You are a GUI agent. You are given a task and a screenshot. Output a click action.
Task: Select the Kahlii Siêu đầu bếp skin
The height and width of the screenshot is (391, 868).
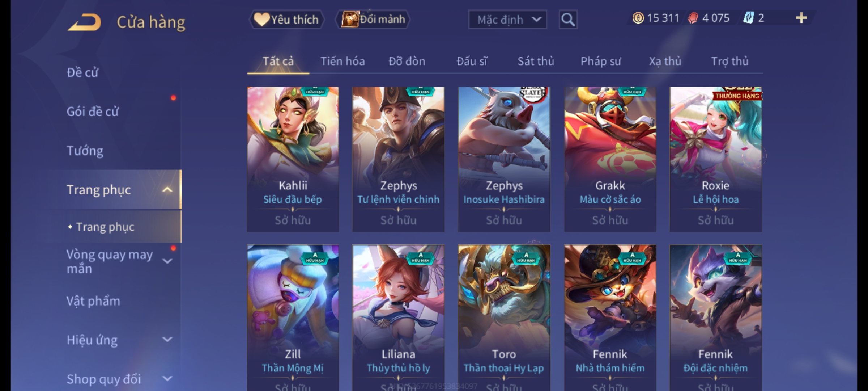pos(293,159)
